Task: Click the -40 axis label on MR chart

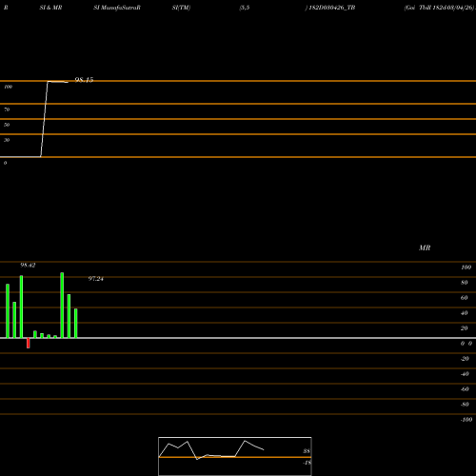Action: click(465, 374)
